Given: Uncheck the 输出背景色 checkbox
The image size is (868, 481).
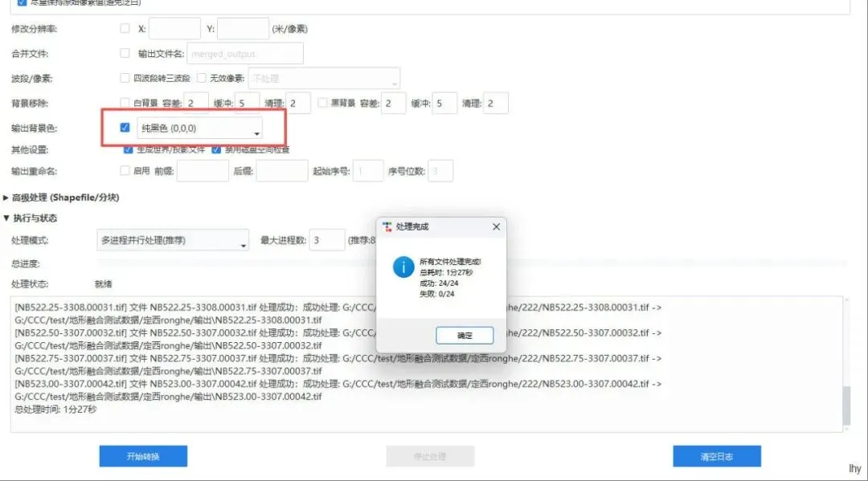Looking at the screenshot, I should coord(125,128).
